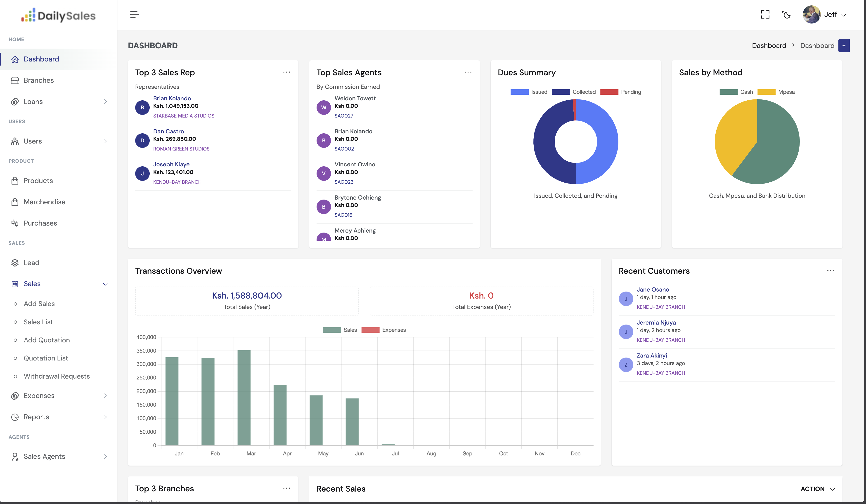Toggle the sidebar hamburger menu icon

[x=134, y=14]
